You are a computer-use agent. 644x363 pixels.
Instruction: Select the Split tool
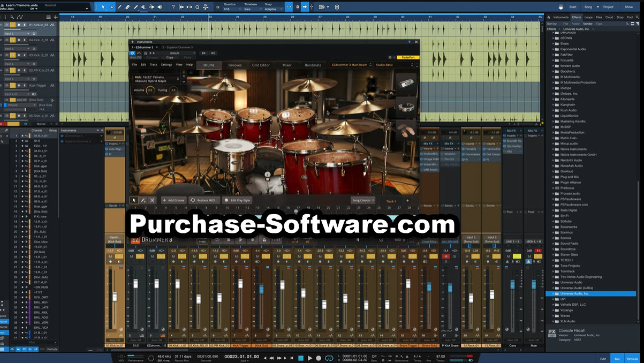point(135,7)
